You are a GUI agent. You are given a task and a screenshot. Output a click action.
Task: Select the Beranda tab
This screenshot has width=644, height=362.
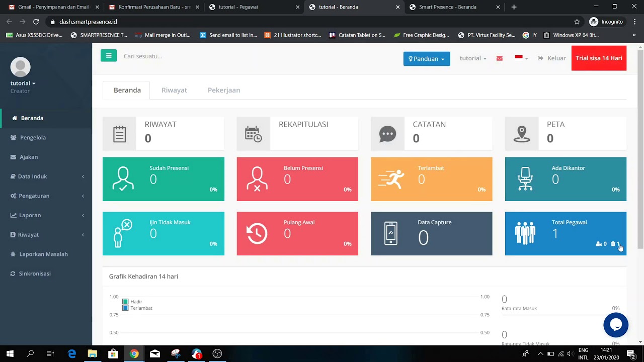coord(127,90)
